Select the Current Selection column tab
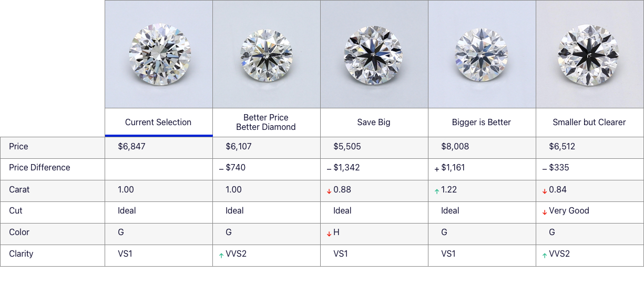This screenshot has width=644, height=284. click(x=158, y=122)
